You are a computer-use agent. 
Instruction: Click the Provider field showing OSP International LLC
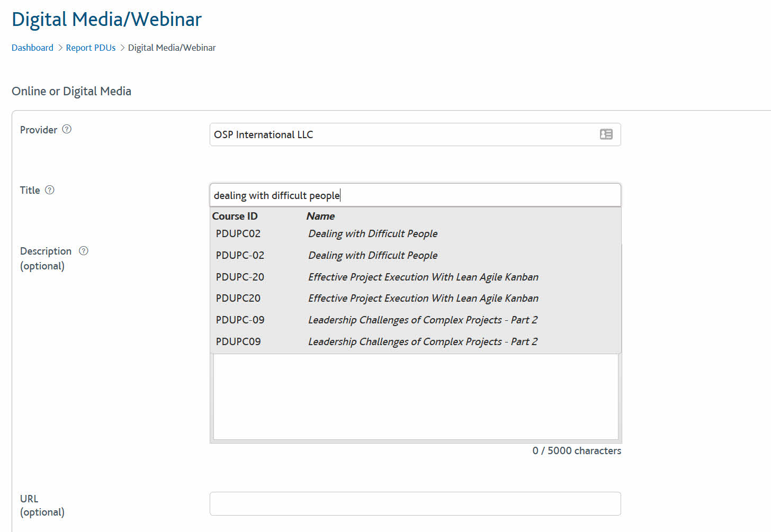click(415, 134)
